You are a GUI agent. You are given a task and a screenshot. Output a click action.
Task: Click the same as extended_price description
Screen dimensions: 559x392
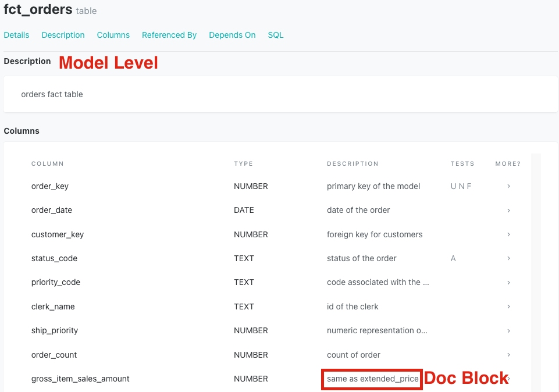[371, 379]
